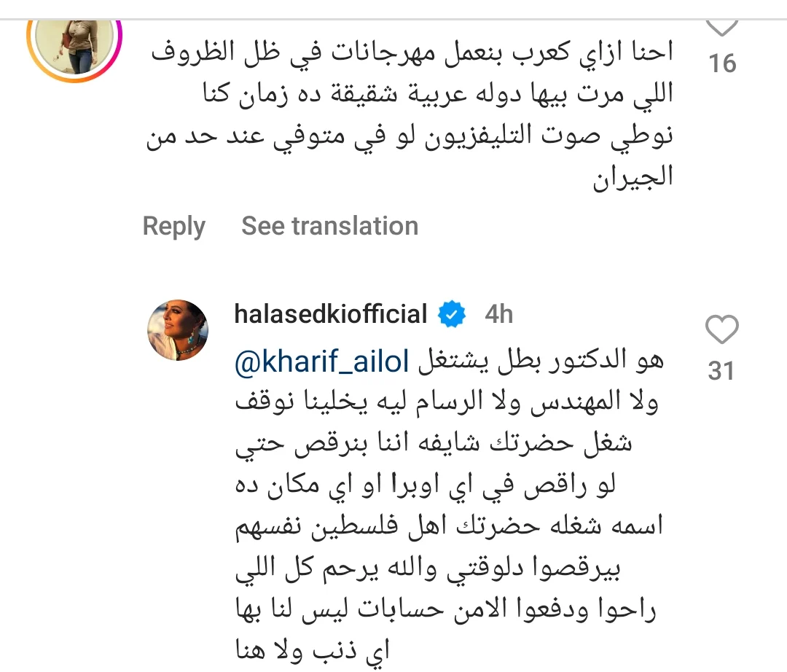Tap the blue verified badge beside halasedkiofficial

(453, 315)
